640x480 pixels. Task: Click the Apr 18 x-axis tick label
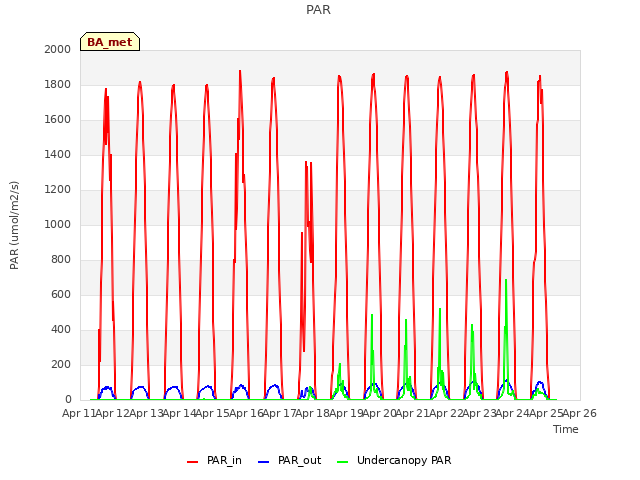click(313, 413)
